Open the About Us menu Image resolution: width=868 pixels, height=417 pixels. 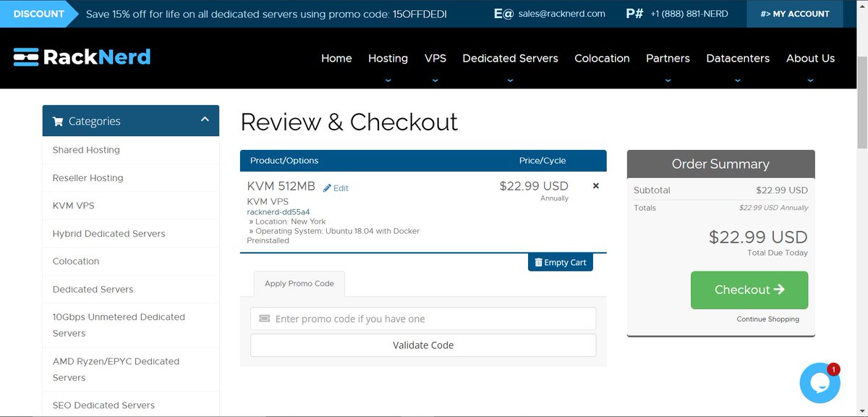point(810,58)
